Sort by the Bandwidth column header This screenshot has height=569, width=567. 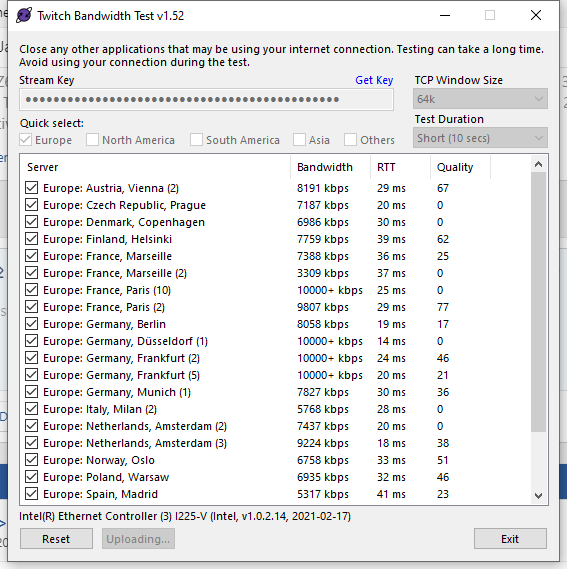click(x=330, y=167)
